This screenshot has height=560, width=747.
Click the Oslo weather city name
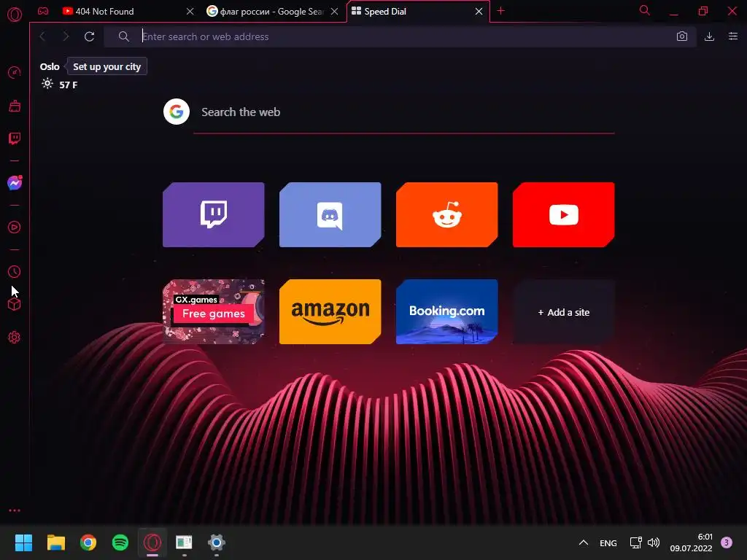tap(50, 66)
